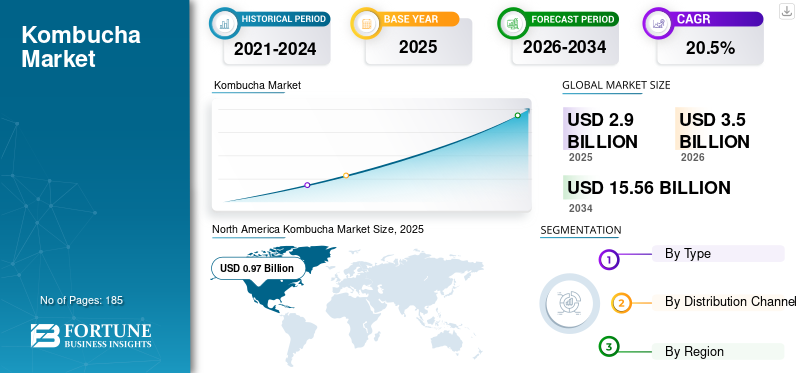Click the Fortune Business Insights logo
The height and width of the screenshot is (373, 800).
[x=91, y=336]
